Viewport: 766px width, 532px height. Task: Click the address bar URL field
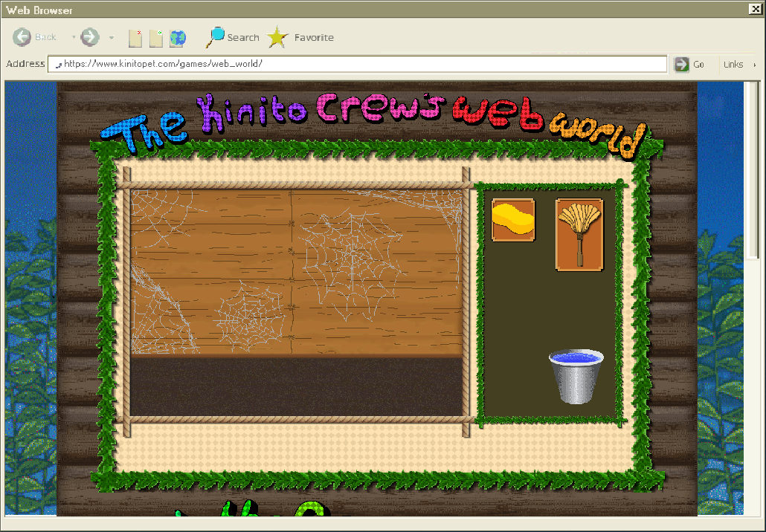(x=357, y=64)
